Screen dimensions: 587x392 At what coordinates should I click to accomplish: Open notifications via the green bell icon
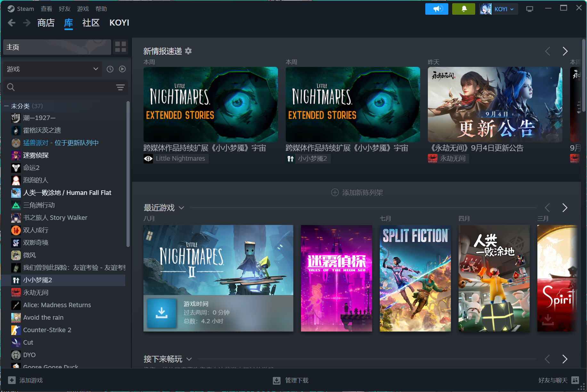(x=463, y=9)
